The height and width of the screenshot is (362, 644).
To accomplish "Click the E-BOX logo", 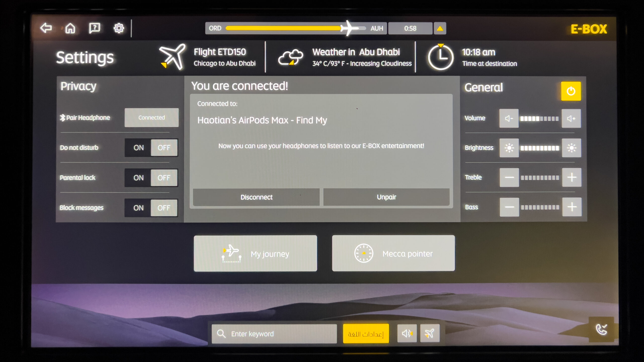I will [x=589, y=29].
